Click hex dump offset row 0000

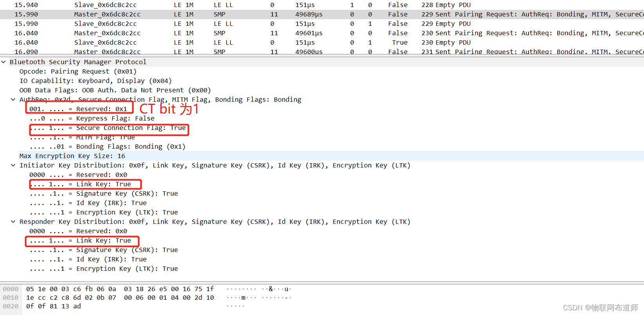(x=11, y=289)
